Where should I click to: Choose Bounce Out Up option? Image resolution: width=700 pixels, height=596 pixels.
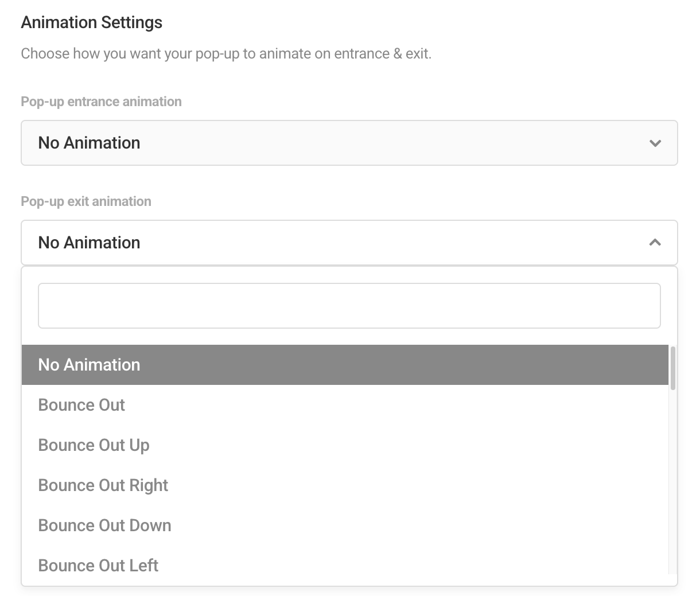click(345, 445)
